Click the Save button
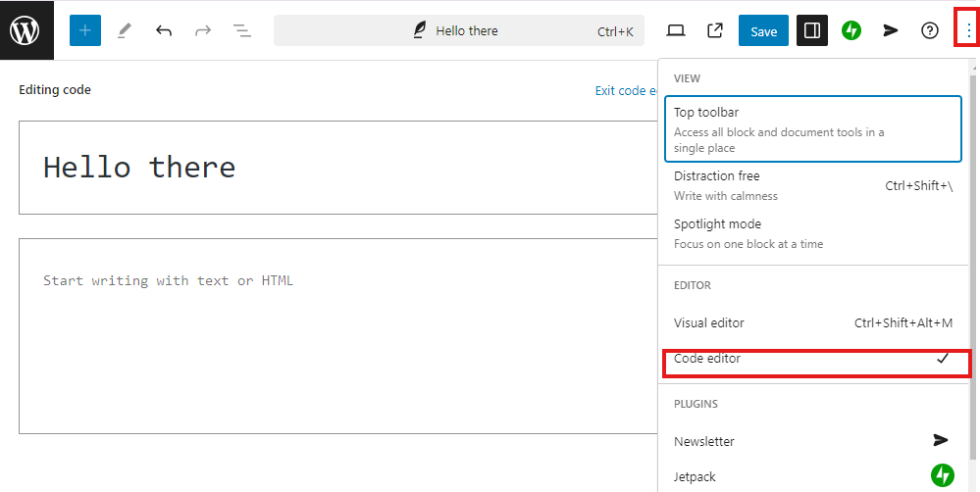Image resolution: width=980 pixels, height=492 pixels. click(763, 30)
